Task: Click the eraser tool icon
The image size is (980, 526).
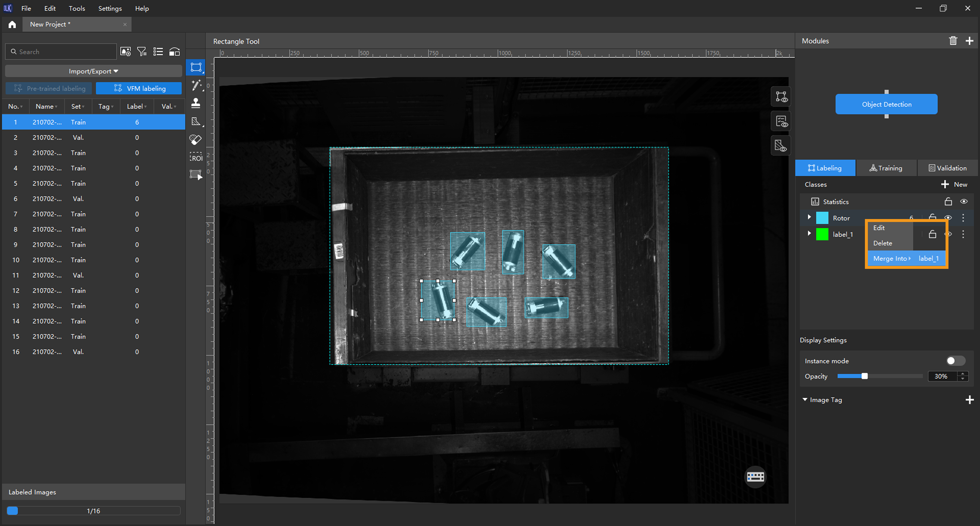Action: pos(196,139)
